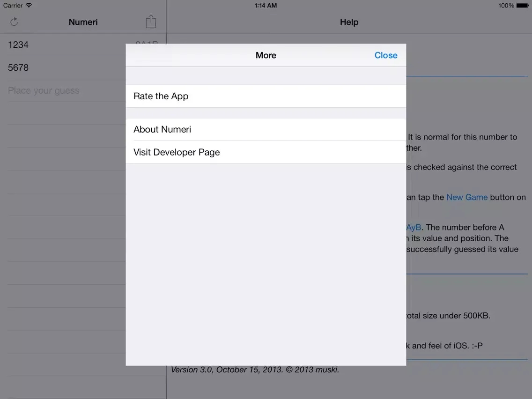Tap the Carrier label in the status bar
This screenshot has height=399, width=532.
12,5
